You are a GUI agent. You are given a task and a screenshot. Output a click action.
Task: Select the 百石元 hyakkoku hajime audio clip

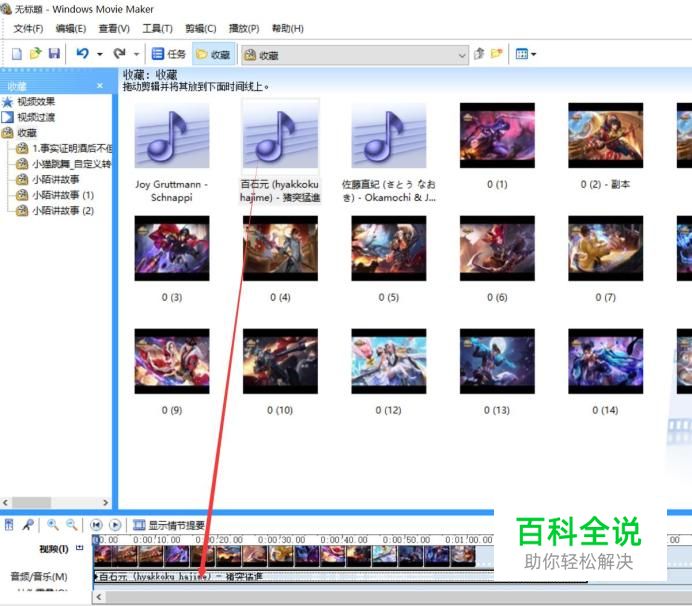[x=280, y=136]
